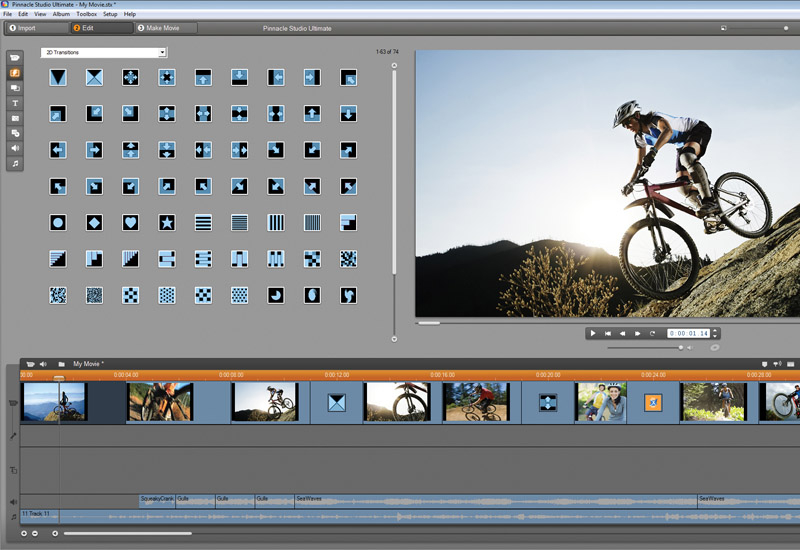Image resolution: width=800 pixels, height=550 pixels.
Task: Toggle the video track lock icon
Action: pos(13,403)
